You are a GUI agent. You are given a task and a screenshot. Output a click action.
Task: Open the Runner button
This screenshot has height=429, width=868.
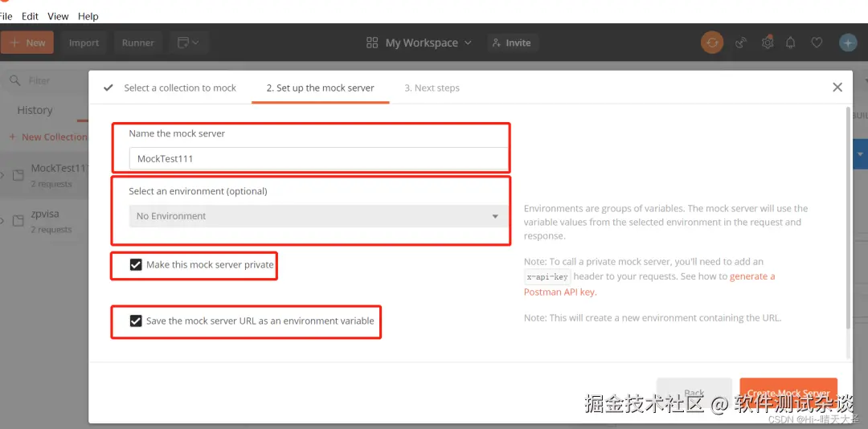(x=138, y=43)
